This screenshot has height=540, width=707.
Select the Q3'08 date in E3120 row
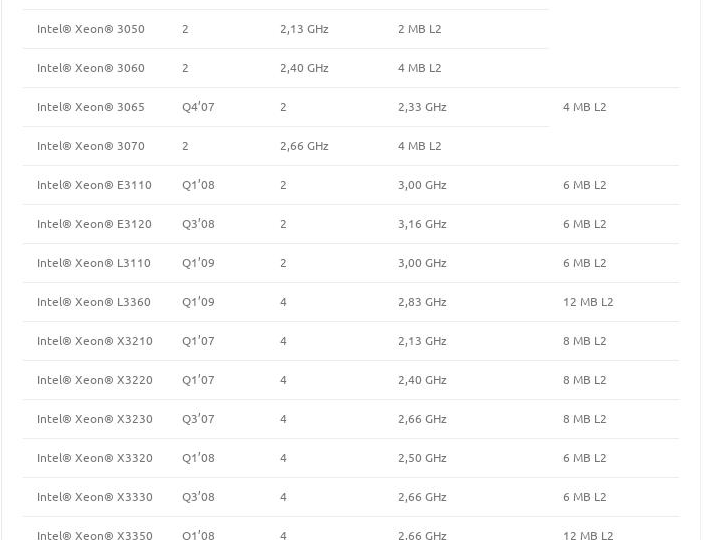pos(198,224)
